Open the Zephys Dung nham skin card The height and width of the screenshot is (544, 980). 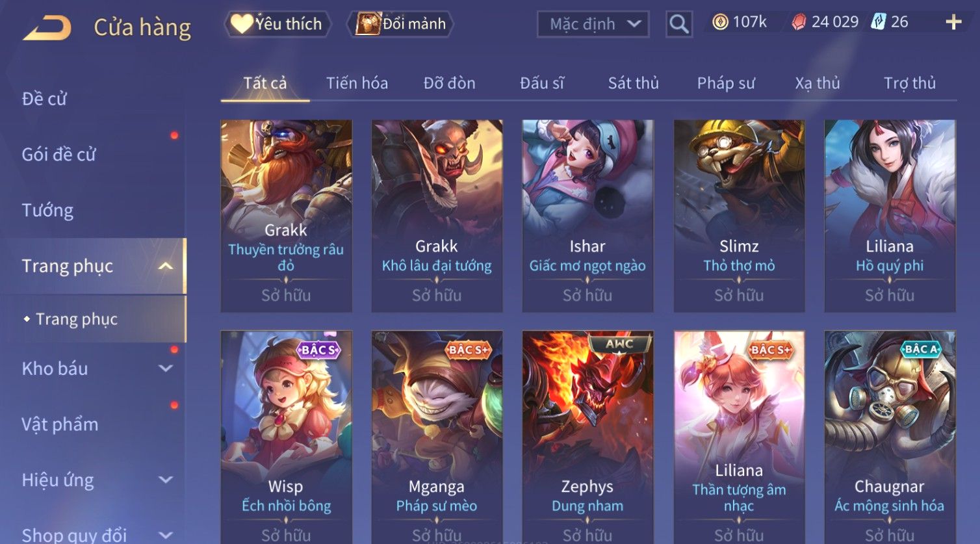coord(587,437)
